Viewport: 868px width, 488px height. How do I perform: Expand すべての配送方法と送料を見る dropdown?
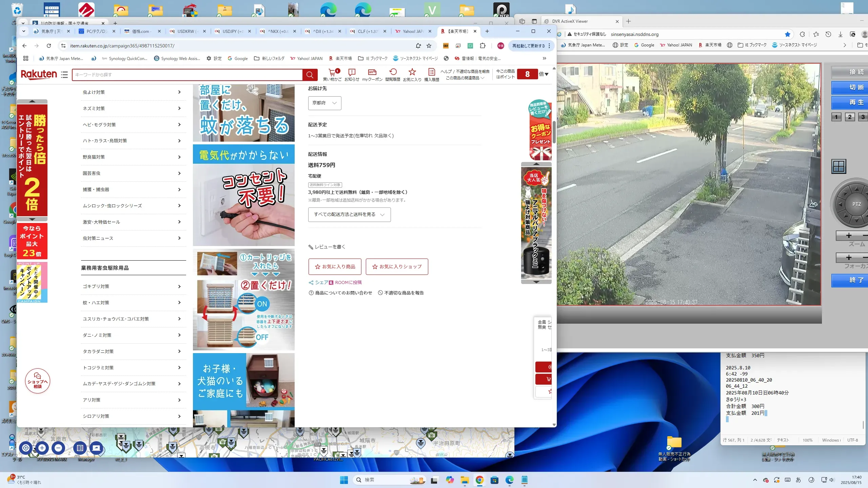(x=349, y=215)
